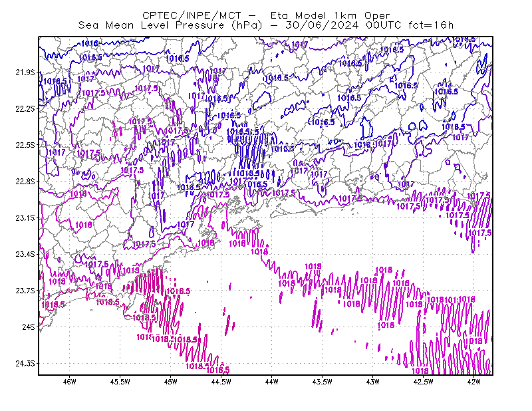This screenshot has height=411, width=532.
Task: Select the 24S latitude axis label
Action: [29, 327]
